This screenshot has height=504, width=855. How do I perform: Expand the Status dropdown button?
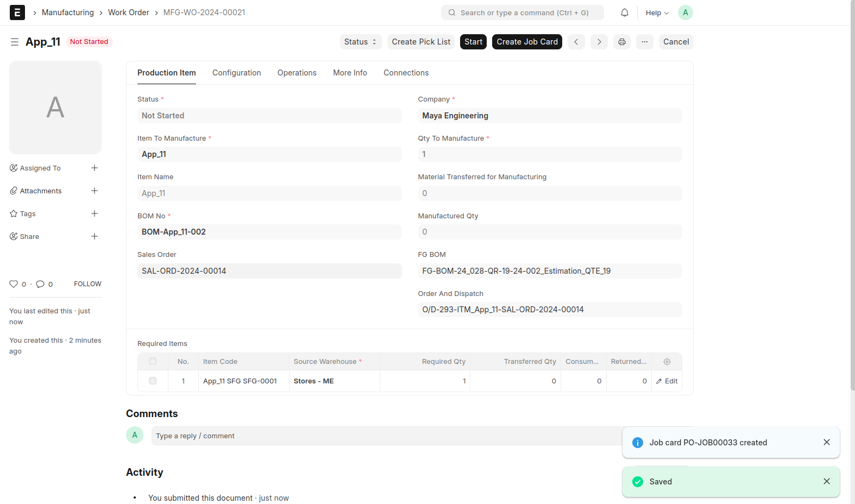(360, 42)
